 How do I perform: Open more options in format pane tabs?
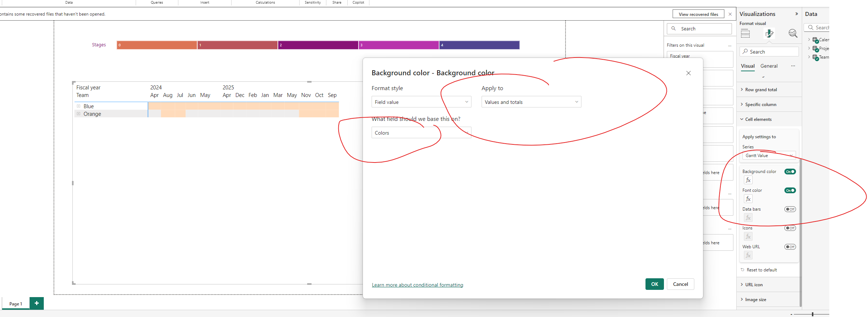click(793, 66)
